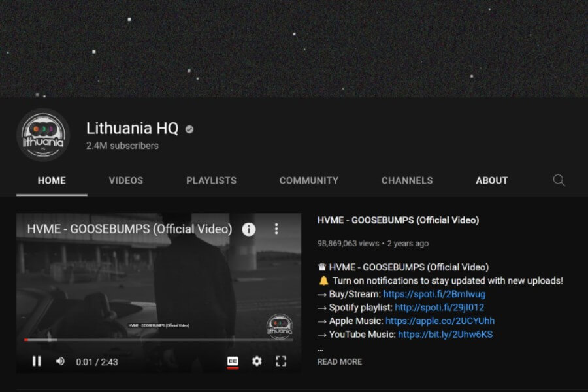Open the CHANNELS tab
This screenshot has height=392, width=588.
[407, 180]
